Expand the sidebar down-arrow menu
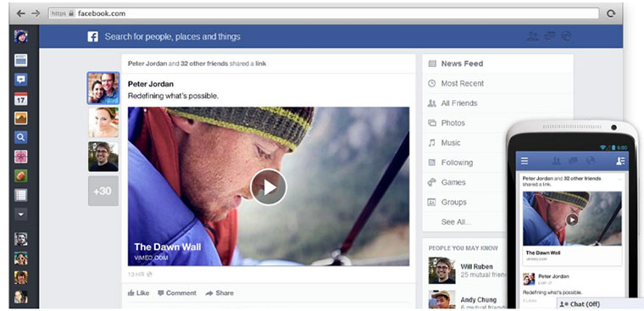The image size is (644, 311). [x=21, y=214]
